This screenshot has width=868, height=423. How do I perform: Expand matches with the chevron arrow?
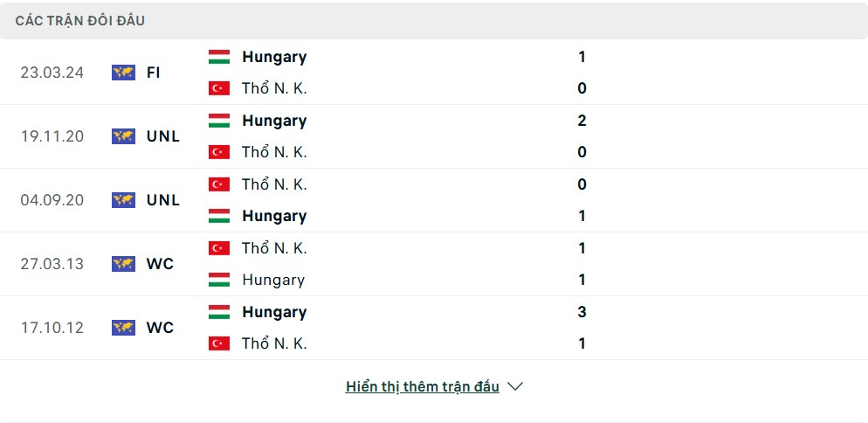click(x=515, y=386)
